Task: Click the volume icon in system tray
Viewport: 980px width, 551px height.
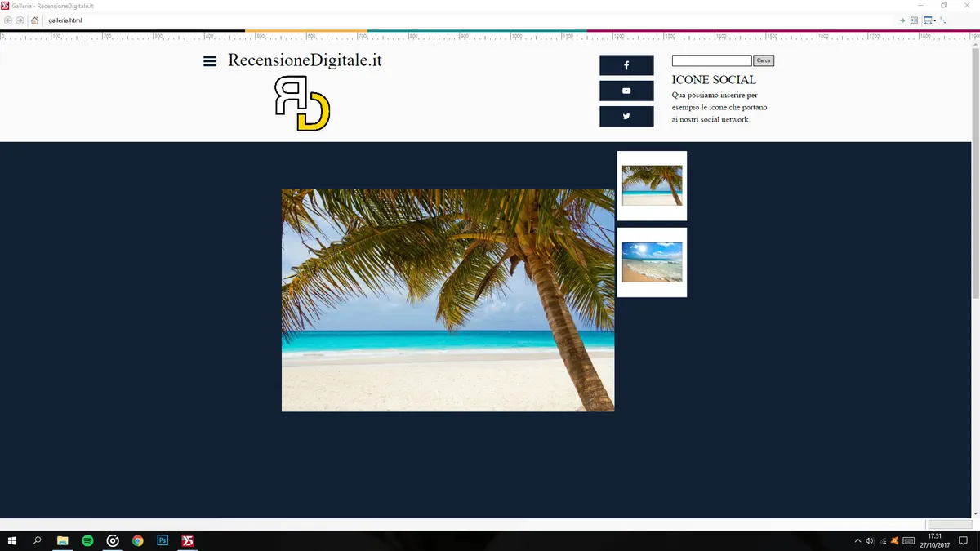Action: [870, 541]
